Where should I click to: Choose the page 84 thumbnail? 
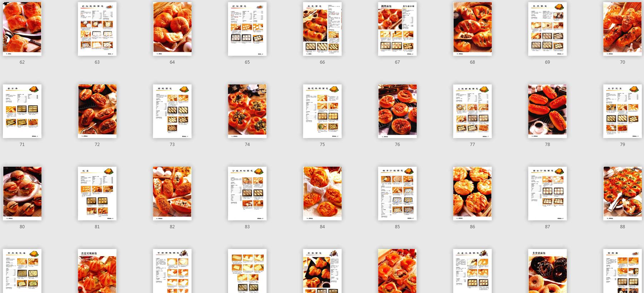[x=322, y=193]
